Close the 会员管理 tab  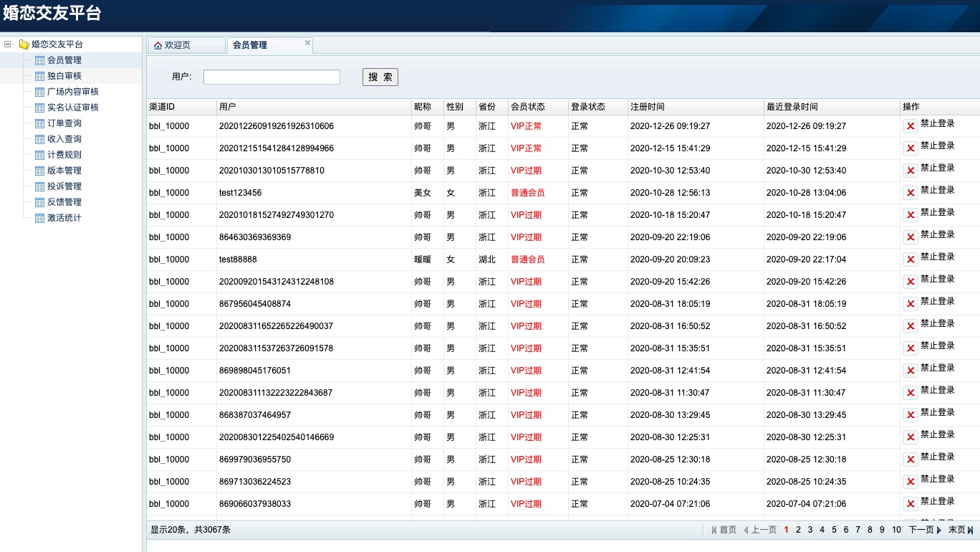point(307,43)
